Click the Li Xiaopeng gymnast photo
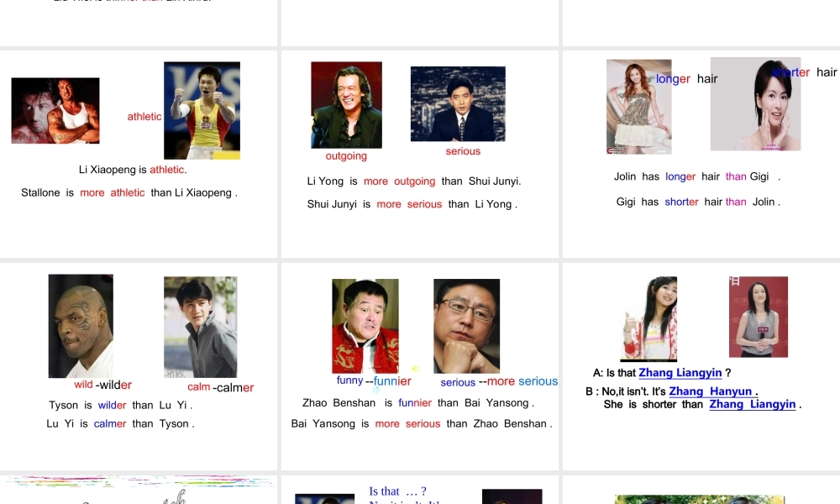The image size is (840, 504). [202, 110]
